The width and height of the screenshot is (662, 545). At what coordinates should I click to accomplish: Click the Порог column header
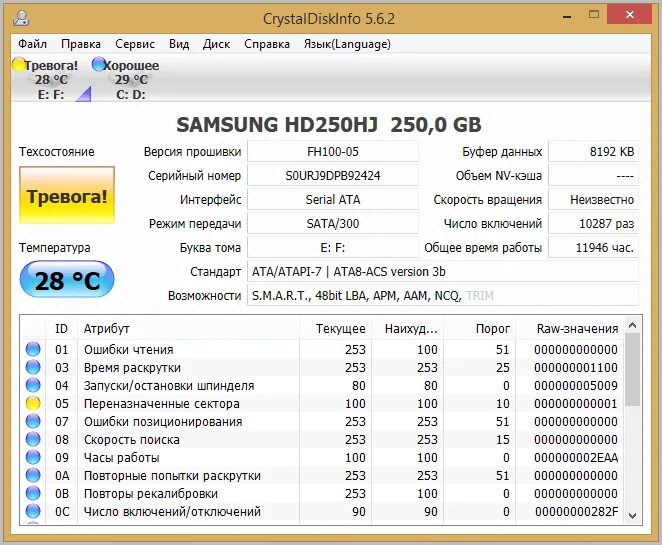coord(479,328)
